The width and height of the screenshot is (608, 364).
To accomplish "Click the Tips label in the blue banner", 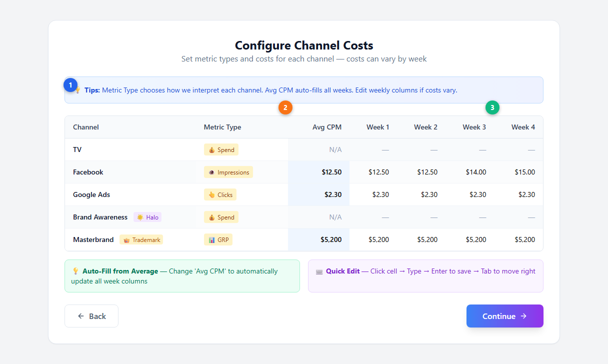I will [x=92, y=90].
